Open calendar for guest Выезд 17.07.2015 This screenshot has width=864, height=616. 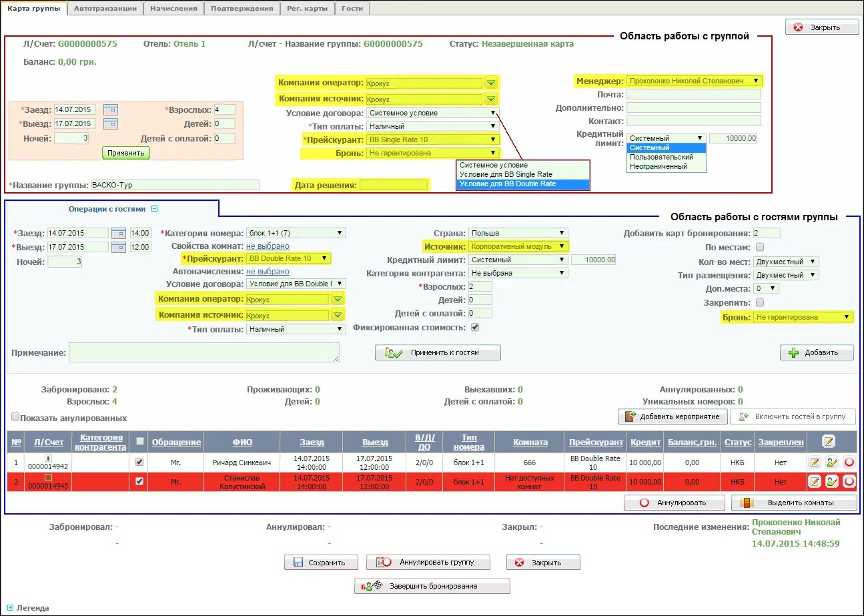point(118,247)
